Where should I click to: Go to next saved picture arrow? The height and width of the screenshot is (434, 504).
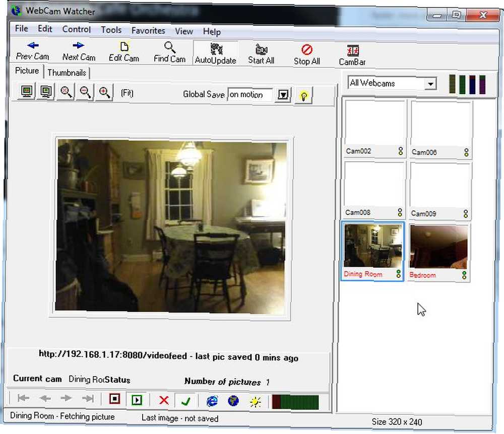tap(66, 398)
